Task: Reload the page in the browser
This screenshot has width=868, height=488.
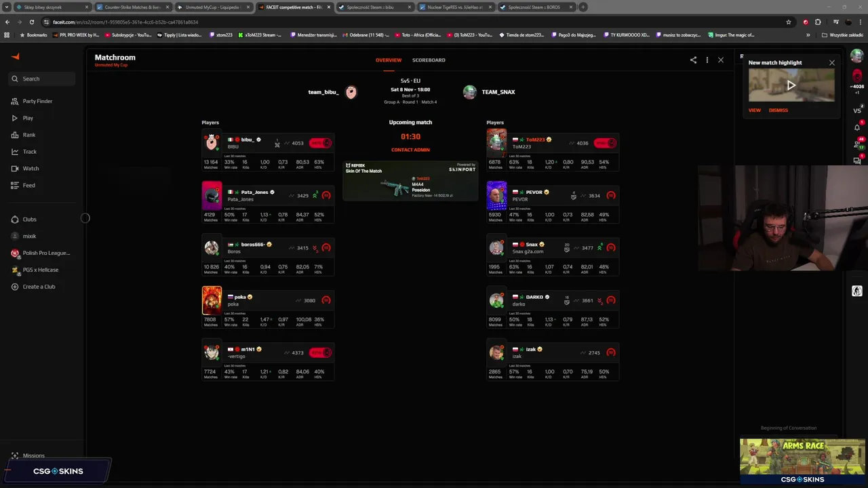Action: pos(31,22)
